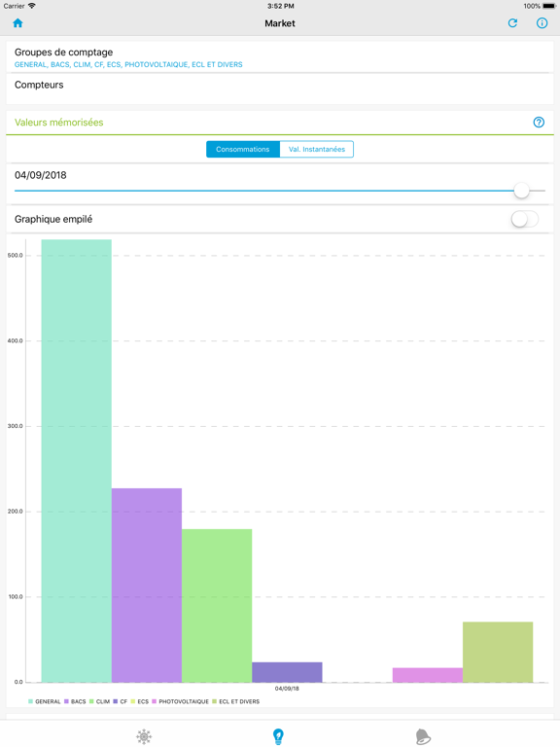Select the green CLIM bar

(217, 606)
